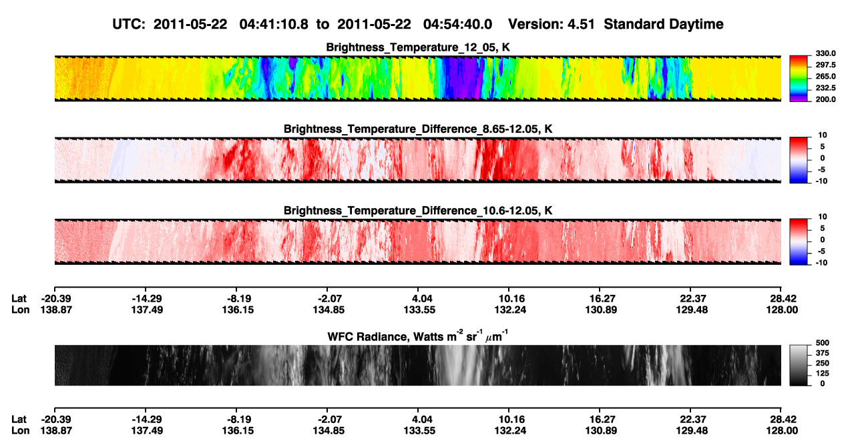Click the 200.0 color bar label

pyautogui.click(x=826, y=99)
